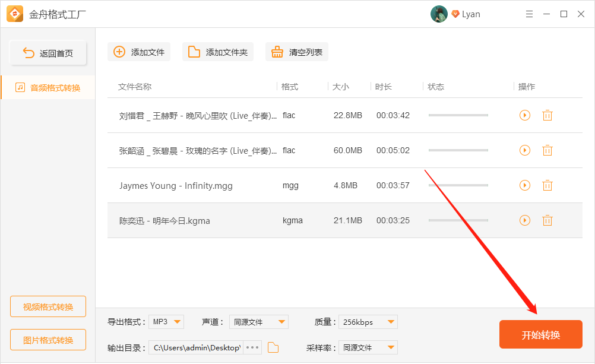Click 添加文件 to add files
The image size is (595, 364).
pos(139,52)
